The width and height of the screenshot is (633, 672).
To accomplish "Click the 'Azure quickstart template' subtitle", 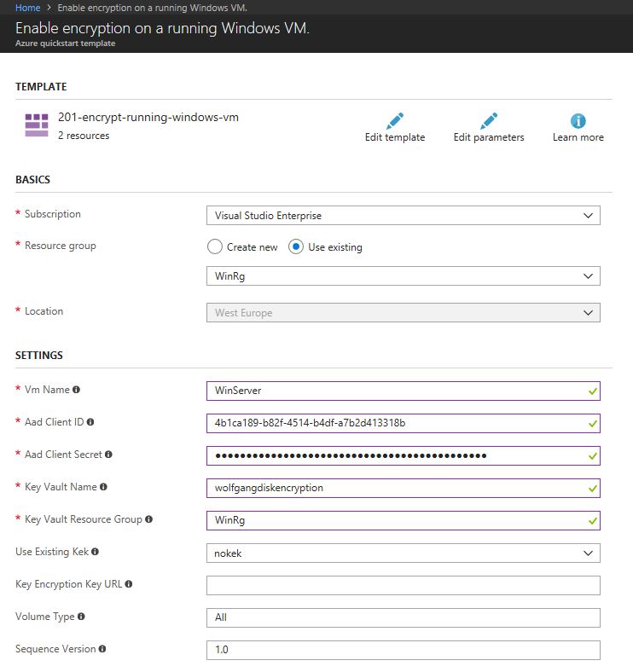I will click(x=65, y=43).
